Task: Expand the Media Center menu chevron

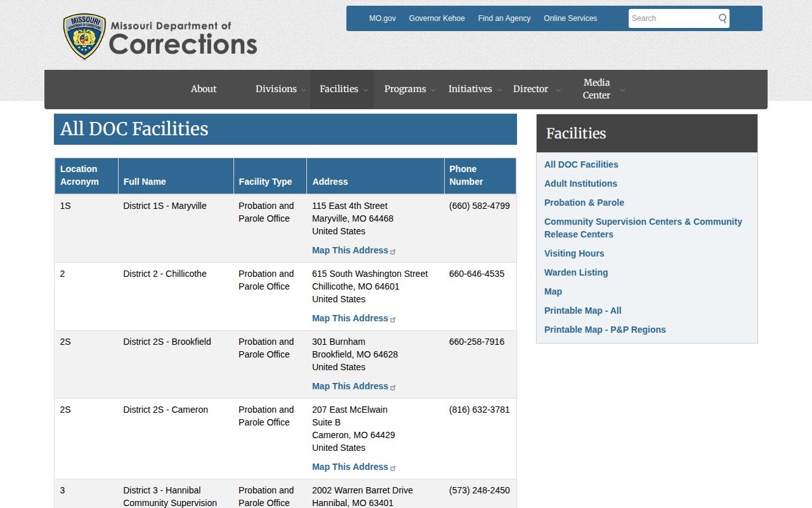Action: coord(622,90)
